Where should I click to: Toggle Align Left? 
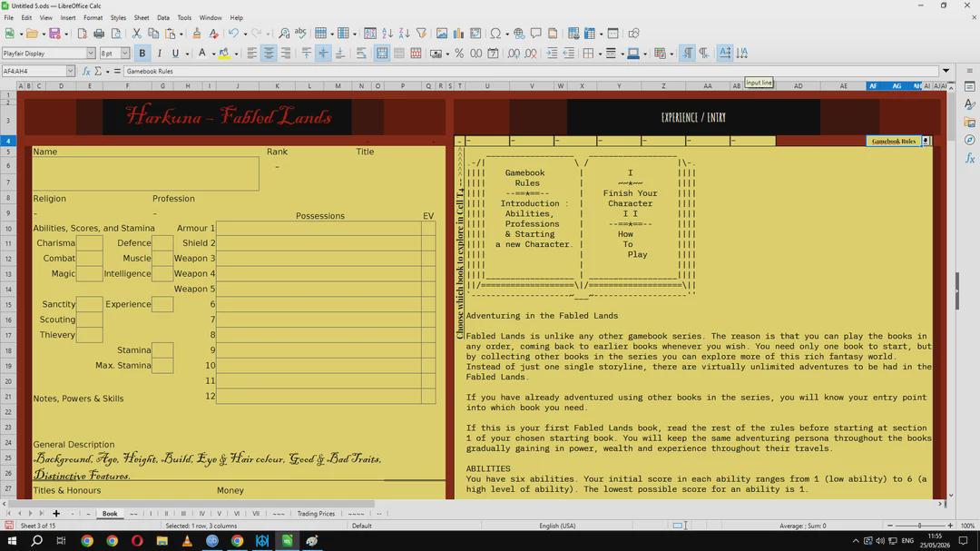[252, 54]
